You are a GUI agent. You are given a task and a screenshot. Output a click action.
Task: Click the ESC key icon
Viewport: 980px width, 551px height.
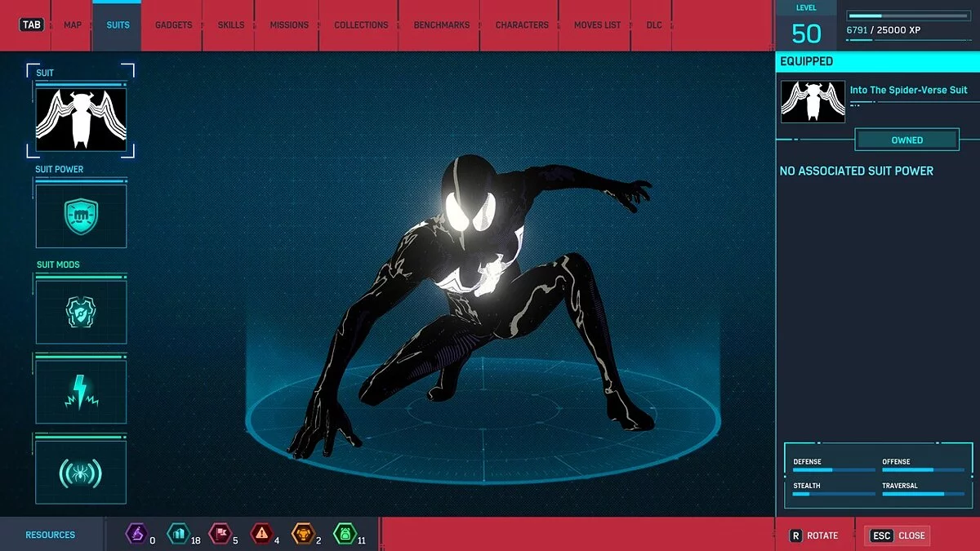point(881,535)
